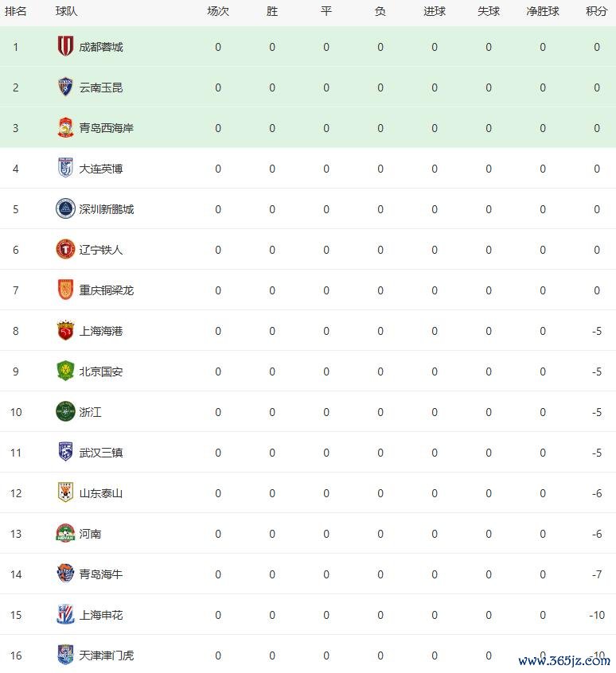This screenshot has width=616, height=673.
Task: Click the 天津津门虎 table row name
Action: point(107,655)
